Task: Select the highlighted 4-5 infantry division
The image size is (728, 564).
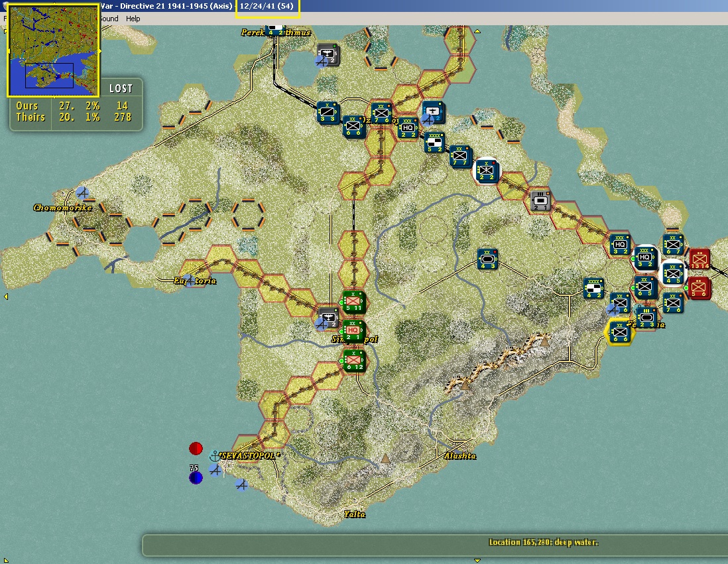Action: (x=672, y=273)
